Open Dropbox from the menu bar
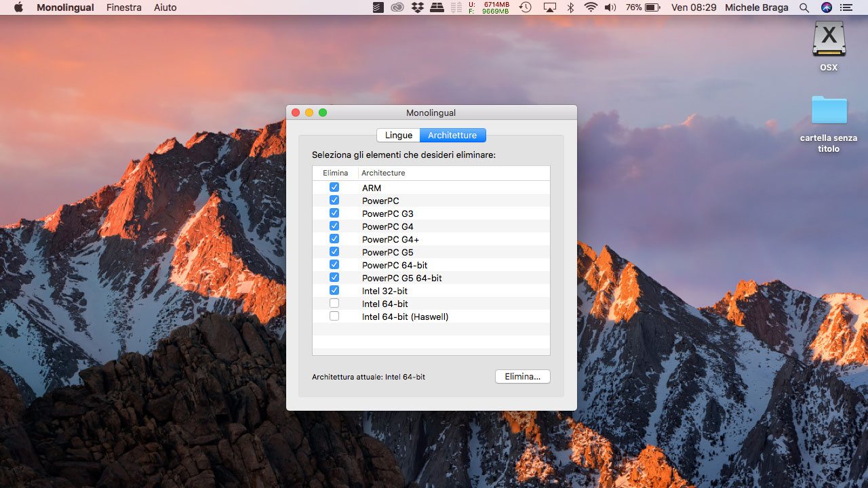The width and height of the screenshot is (868, 488). (418, 7)
